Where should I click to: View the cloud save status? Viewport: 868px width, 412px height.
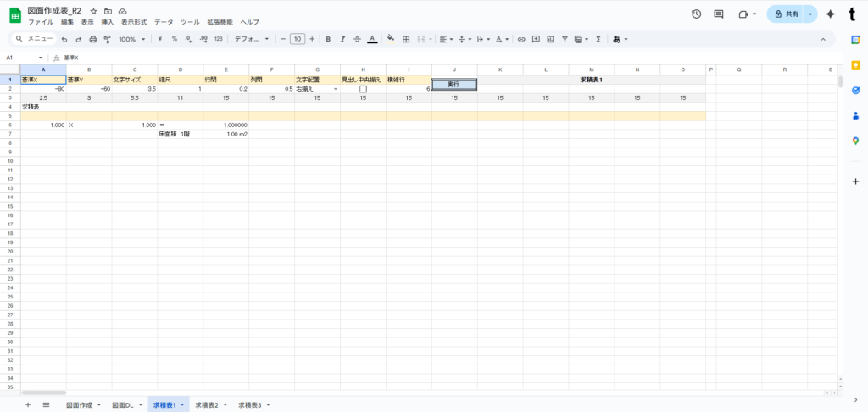tap(123, 11)
